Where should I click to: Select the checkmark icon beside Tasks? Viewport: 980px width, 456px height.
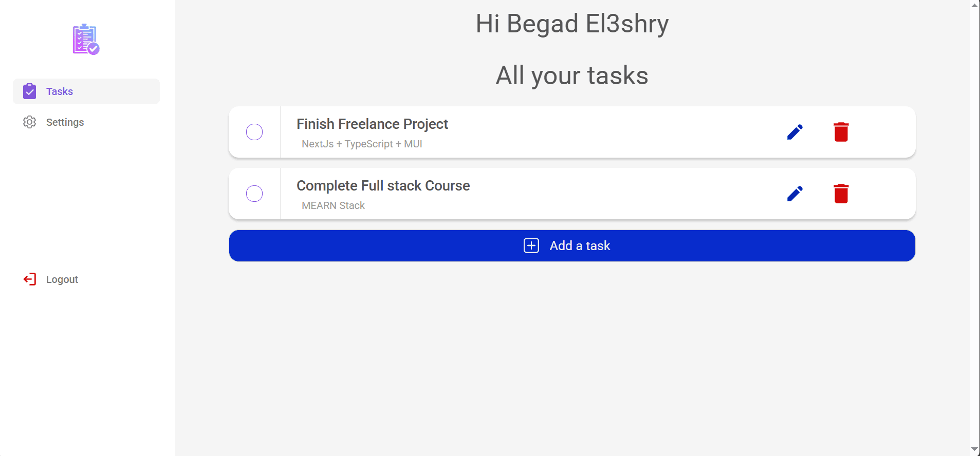(x=30, y=91)
